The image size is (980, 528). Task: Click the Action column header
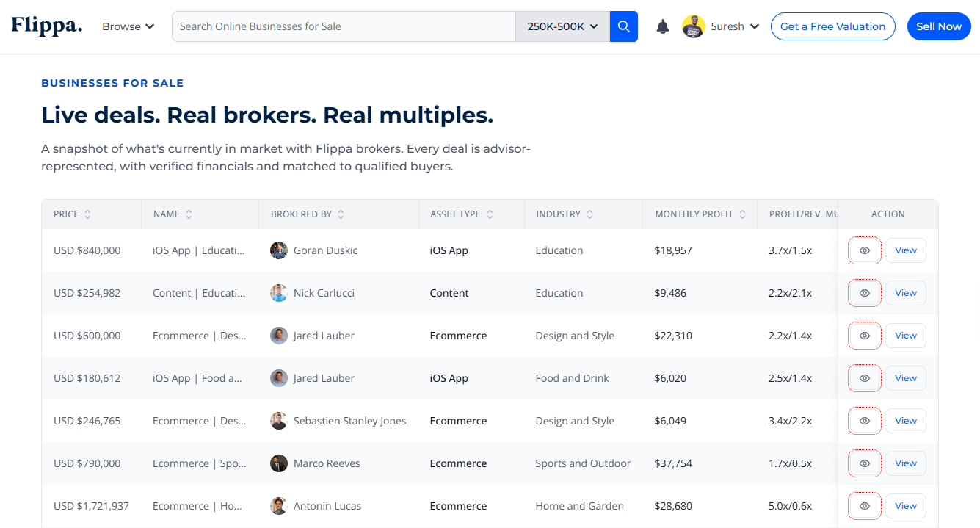pyautogui.click(x=888, y=214)
